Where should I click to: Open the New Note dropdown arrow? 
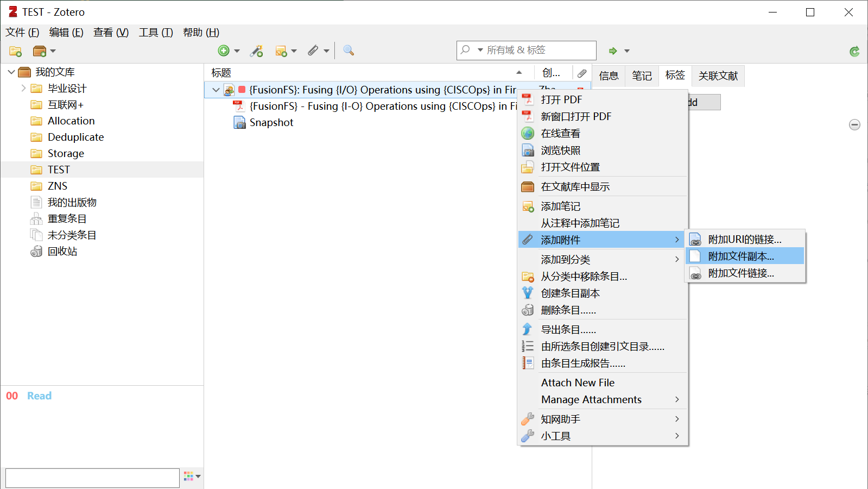294,51
